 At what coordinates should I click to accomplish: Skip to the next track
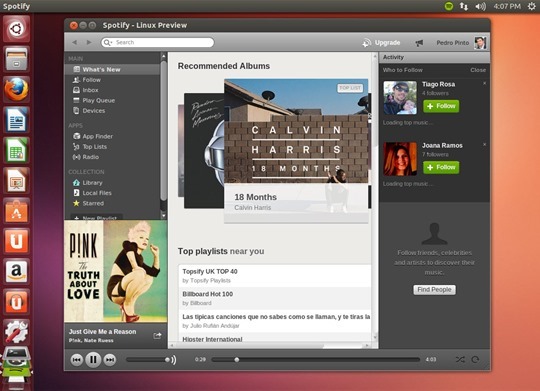click(x=110, y=360)
